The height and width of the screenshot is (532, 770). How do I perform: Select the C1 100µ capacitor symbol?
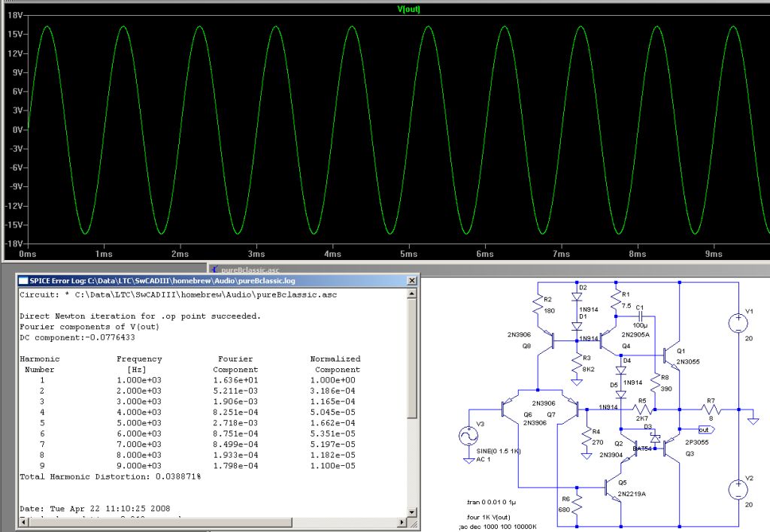tap(640, 317)
